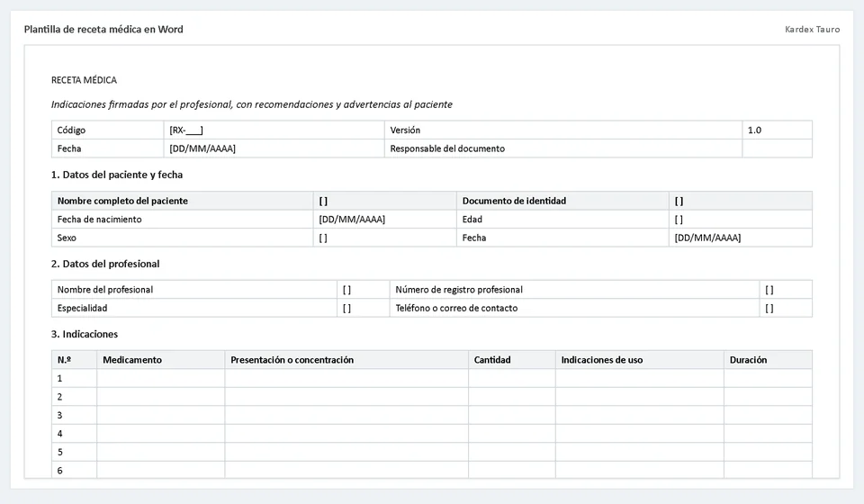Click the 'Número de registro profesional' cell

pyautogui.click(x=575, y=290)
